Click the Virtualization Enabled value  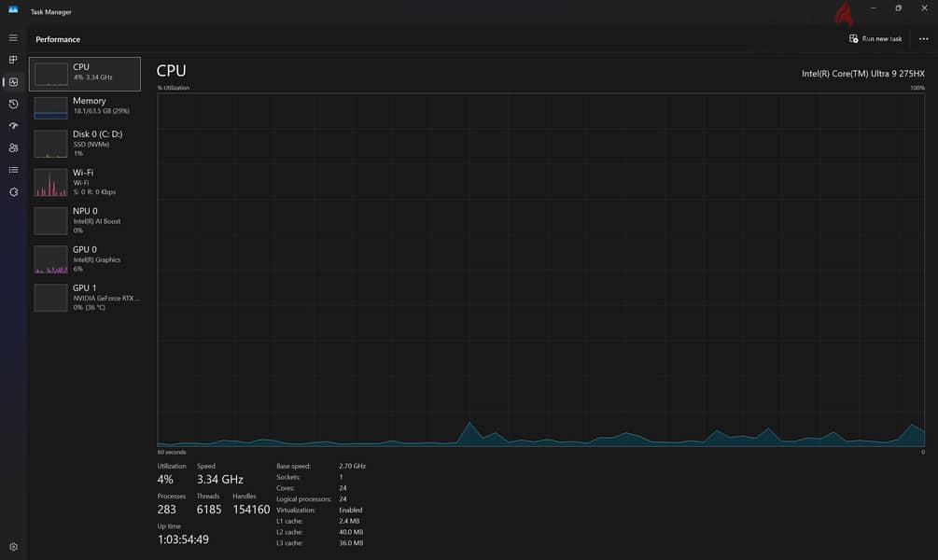(x=351, y=511)
